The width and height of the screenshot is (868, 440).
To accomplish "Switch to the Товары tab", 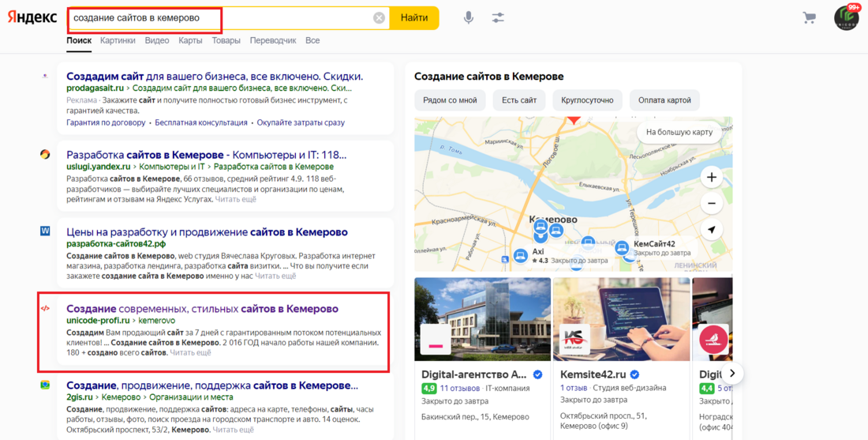I will point(226,40).
